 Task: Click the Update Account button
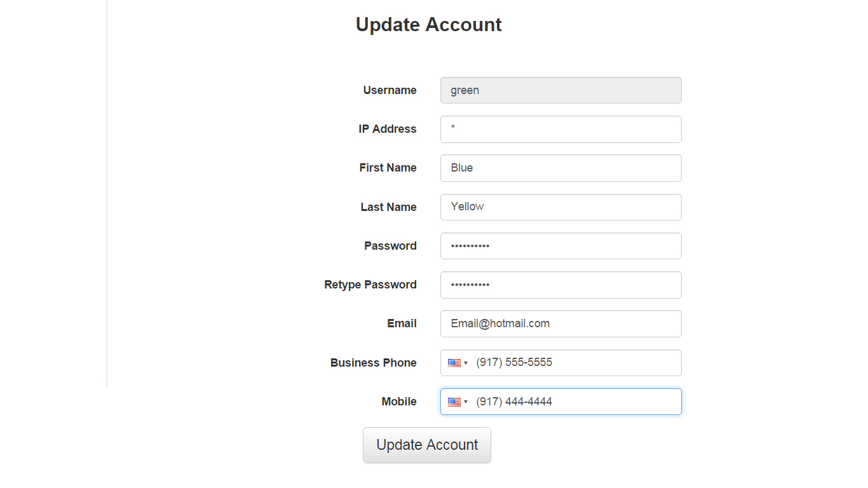pos(427,445)
